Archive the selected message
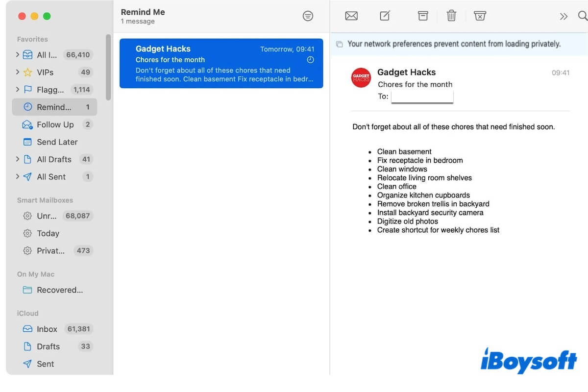Image resolution: width=588 pixels, height=392 pixels. (x=423, y=16)
